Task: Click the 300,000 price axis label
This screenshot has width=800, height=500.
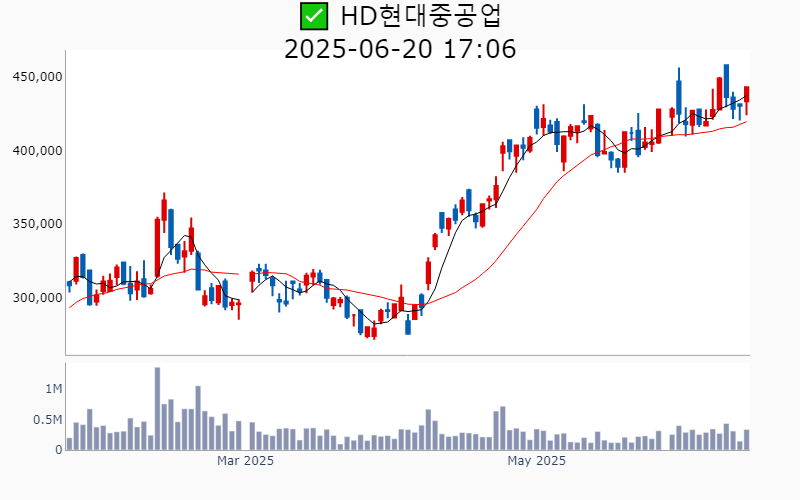Action: [x=37, y=297]
